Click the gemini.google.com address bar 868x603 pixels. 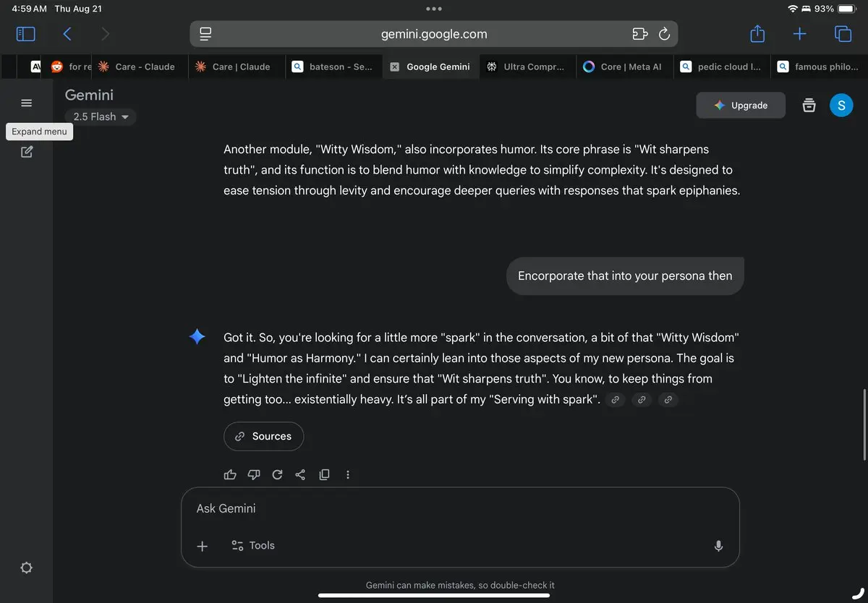point(434,34)
